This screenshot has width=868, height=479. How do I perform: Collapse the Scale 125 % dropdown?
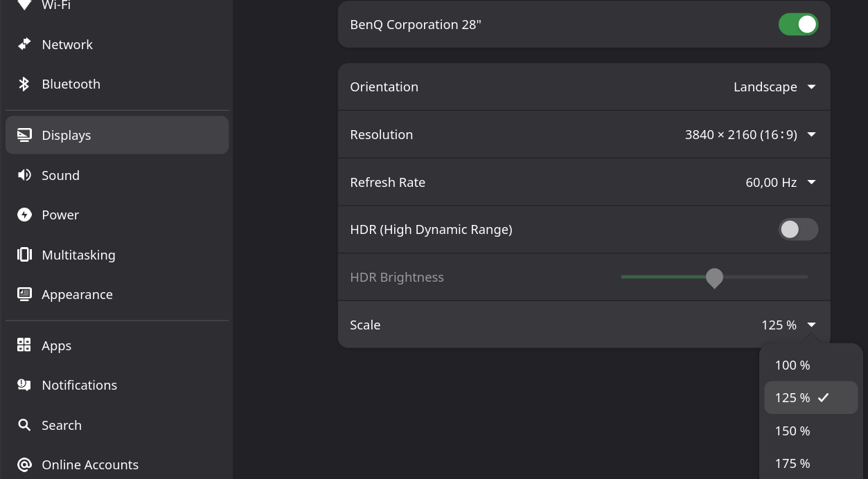[788, 325]
